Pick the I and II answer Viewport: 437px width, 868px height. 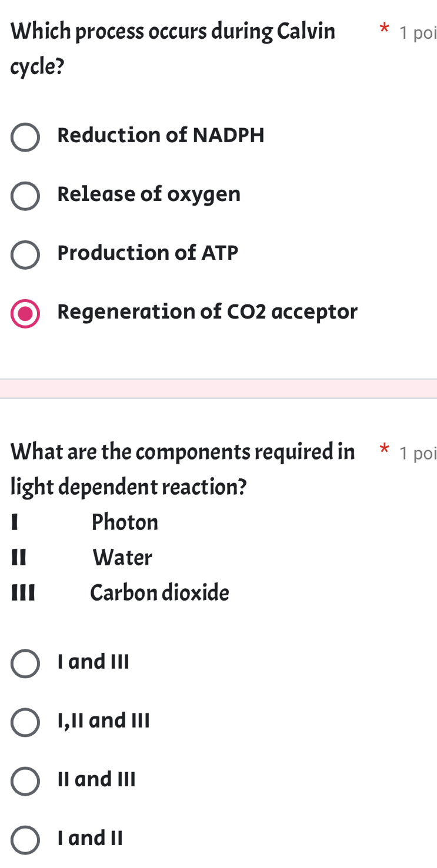[x=25, y=840]
